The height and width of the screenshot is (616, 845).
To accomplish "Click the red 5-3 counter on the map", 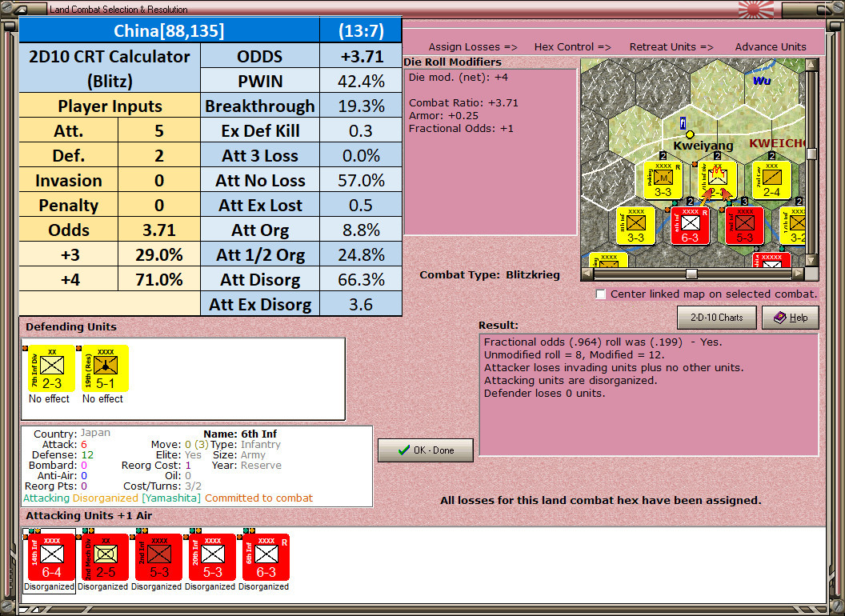I will click(x=744, y=226).
